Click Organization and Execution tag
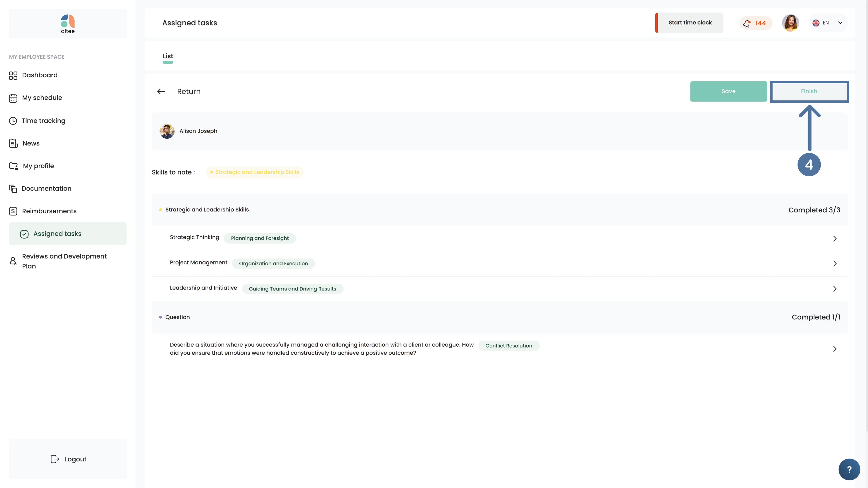The width and height of the screenshot is (868, 488). point(273,263)
